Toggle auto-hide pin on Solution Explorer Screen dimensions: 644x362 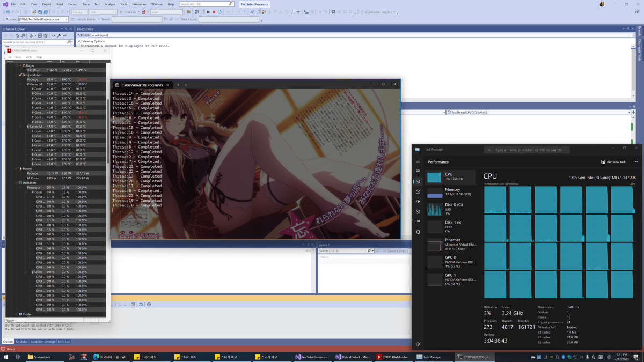(x=67, y=28)
